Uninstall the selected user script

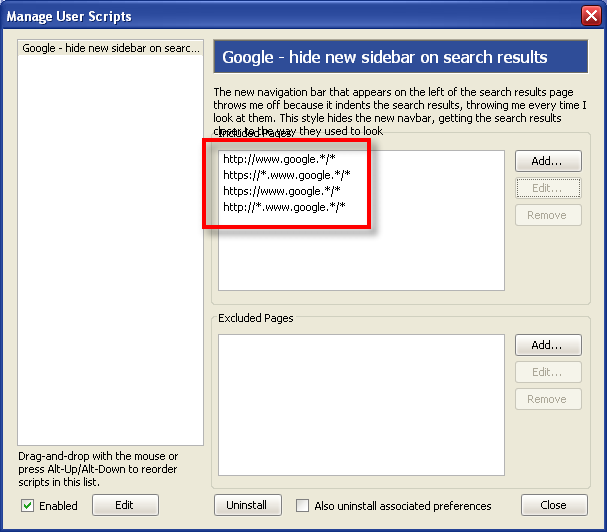(x=248, y=505)
